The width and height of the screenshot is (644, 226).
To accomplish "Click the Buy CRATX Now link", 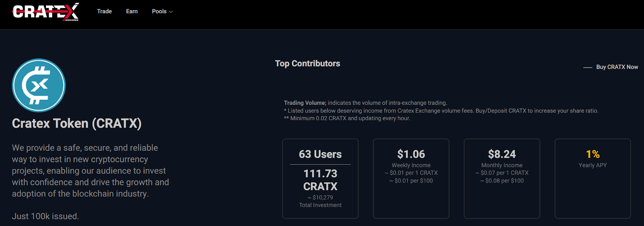I will click(x=617, y=67).
